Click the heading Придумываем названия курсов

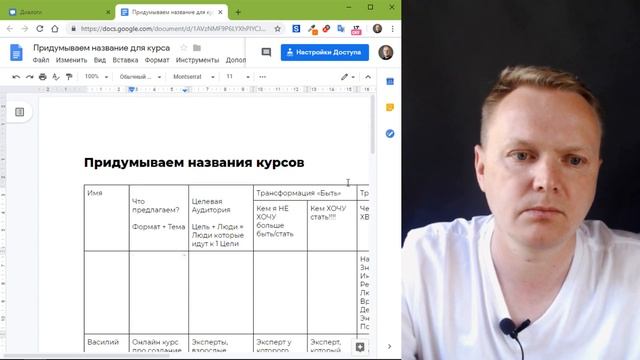pos(194,162)
